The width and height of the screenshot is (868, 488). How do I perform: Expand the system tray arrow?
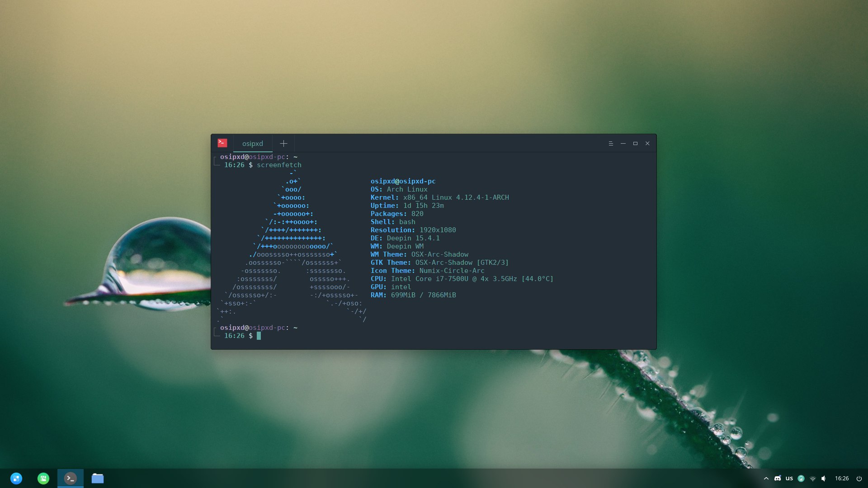click(766, 479)
